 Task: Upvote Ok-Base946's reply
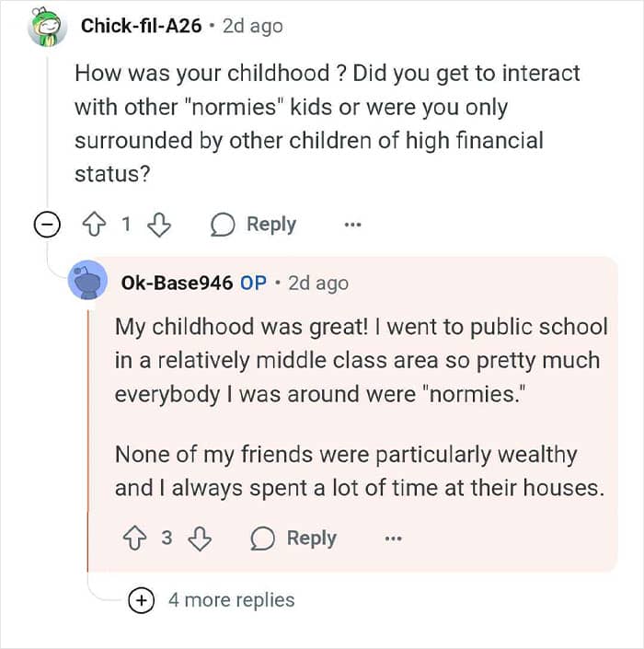point(135,539)
